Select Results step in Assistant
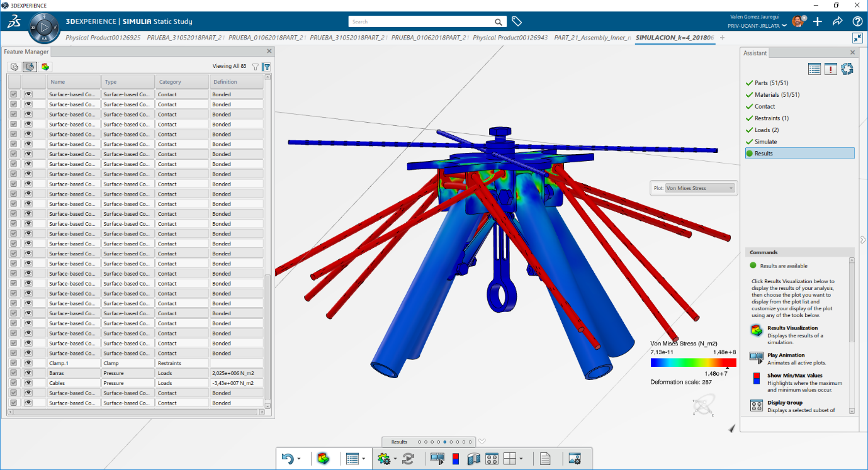Viewport: 868px width, 470px height. 800,154
